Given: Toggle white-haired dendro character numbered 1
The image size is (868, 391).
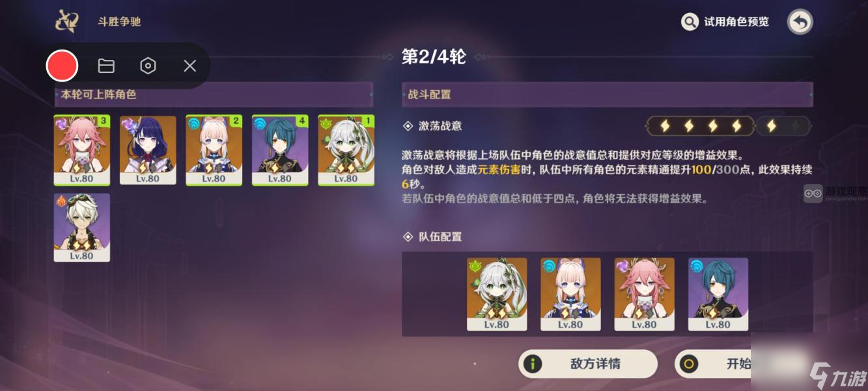Looking at the screenshot, I should (346, 151).
